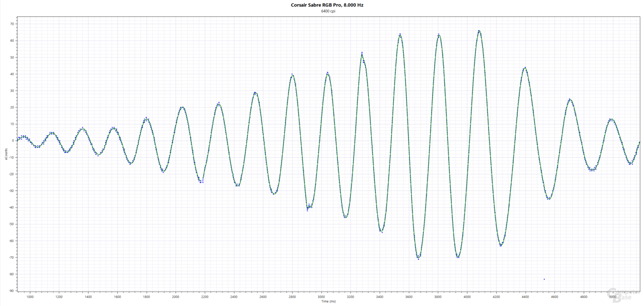The width and height of the screenshot is (644, 306).
Task: Select the 3200 tick label on time axis
Action: [351, 297]
